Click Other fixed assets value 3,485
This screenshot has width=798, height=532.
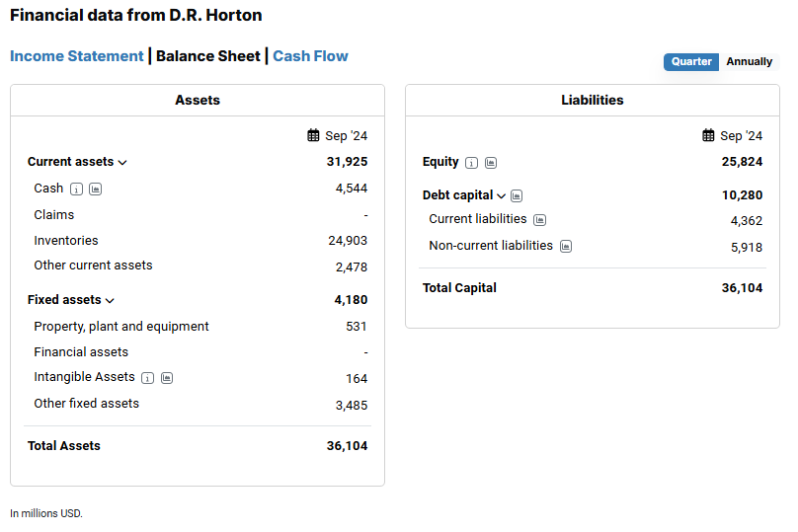coord(352,406)
